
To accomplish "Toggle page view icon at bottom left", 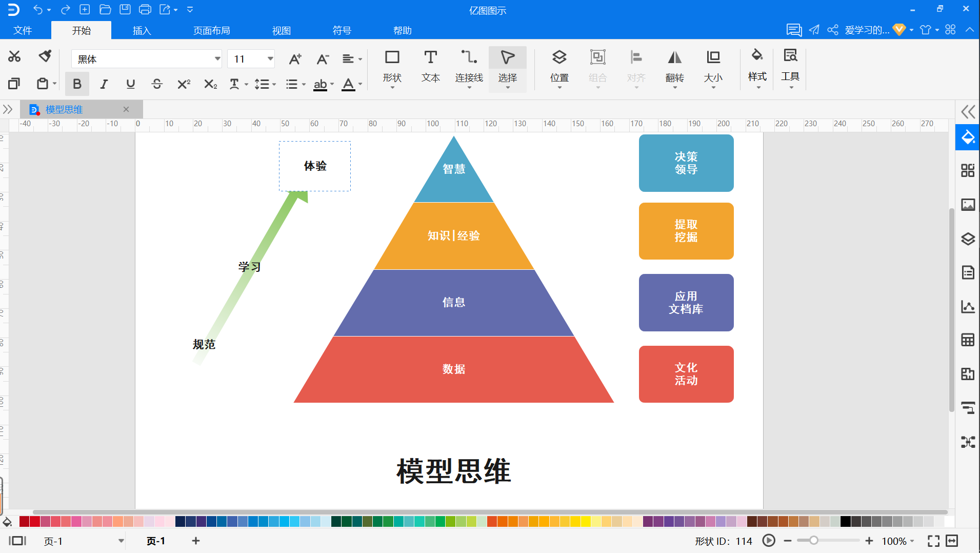I will tap(17, 541).
